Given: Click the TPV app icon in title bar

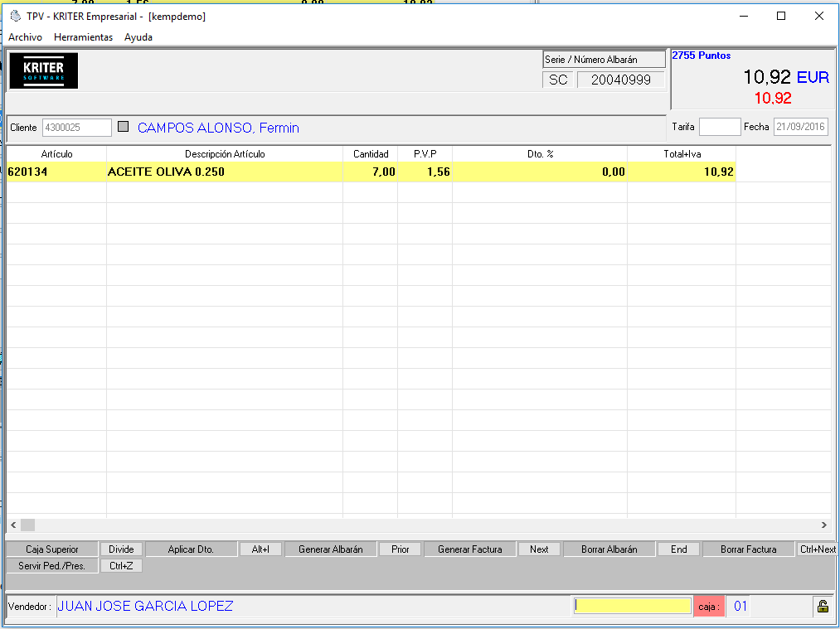Looking at the screenshot, I should (16, 17).
